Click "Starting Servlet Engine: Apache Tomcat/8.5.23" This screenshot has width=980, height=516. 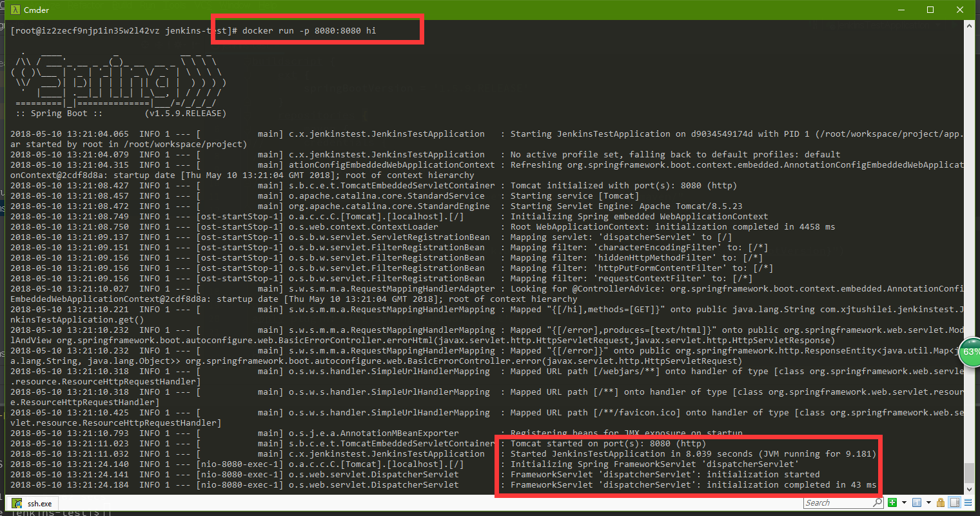click(627, 206)
